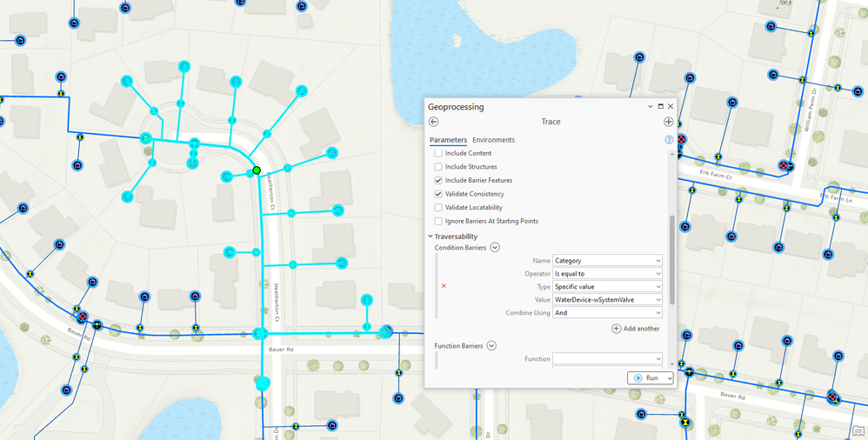Go back using the Geoprocessing back arrow
Image resolution: width=868 pixels, height=440 pixels.
[433, 122]
